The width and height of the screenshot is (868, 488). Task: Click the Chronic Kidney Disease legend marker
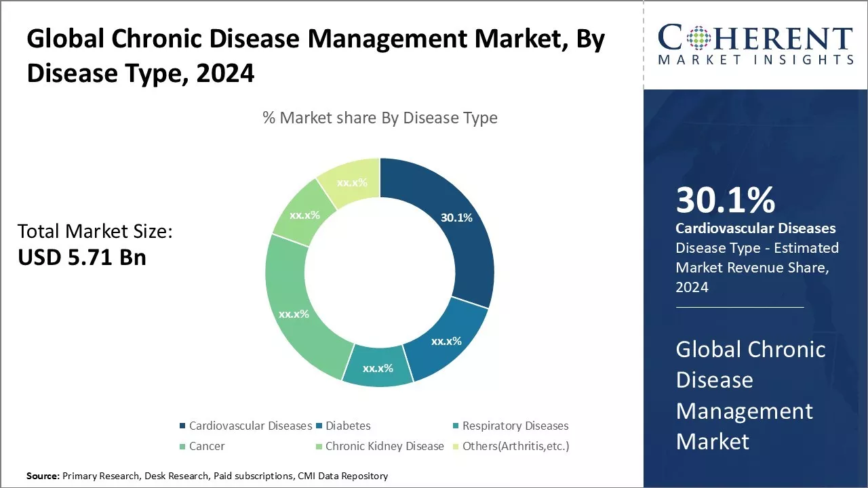(x=318, y=447)
